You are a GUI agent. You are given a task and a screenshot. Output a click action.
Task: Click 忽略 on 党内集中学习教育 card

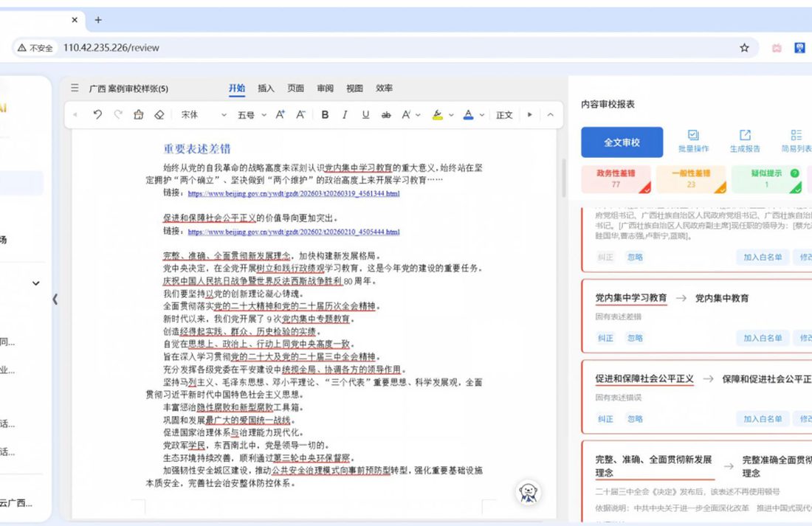[635, 338]
